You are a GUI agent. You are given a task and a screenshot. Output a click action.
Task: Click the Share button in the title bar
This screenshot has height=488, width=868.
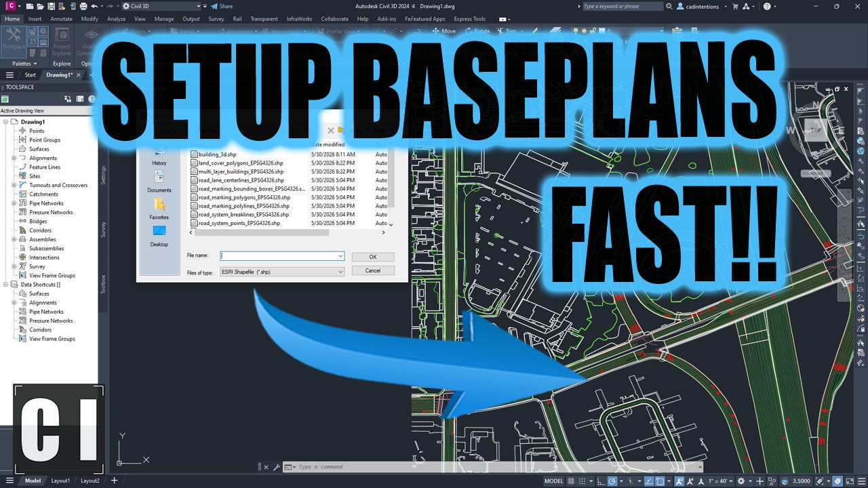click(x=222, y=6)
